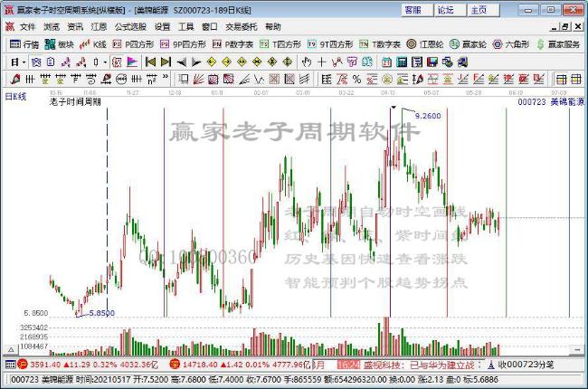Screen dimensions: 588x389
Task: Toggle the crosshair cursor
Action: 321,62
